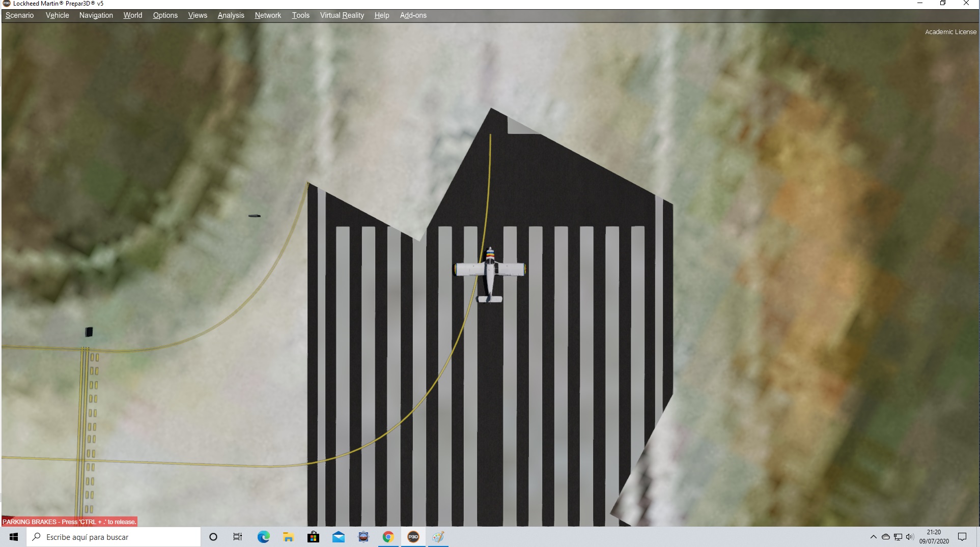Open the Microsoft Store taskbar icon

tap(313, 537)
